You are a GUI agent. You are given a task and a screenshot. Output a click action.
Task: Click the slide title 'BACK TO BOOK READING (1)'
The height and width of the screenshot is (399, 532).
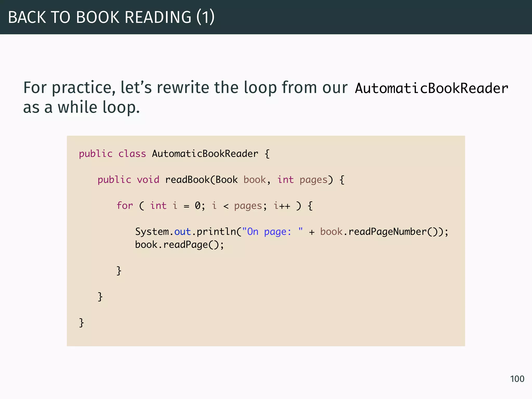pyautogui.click(x=111, y=17)
